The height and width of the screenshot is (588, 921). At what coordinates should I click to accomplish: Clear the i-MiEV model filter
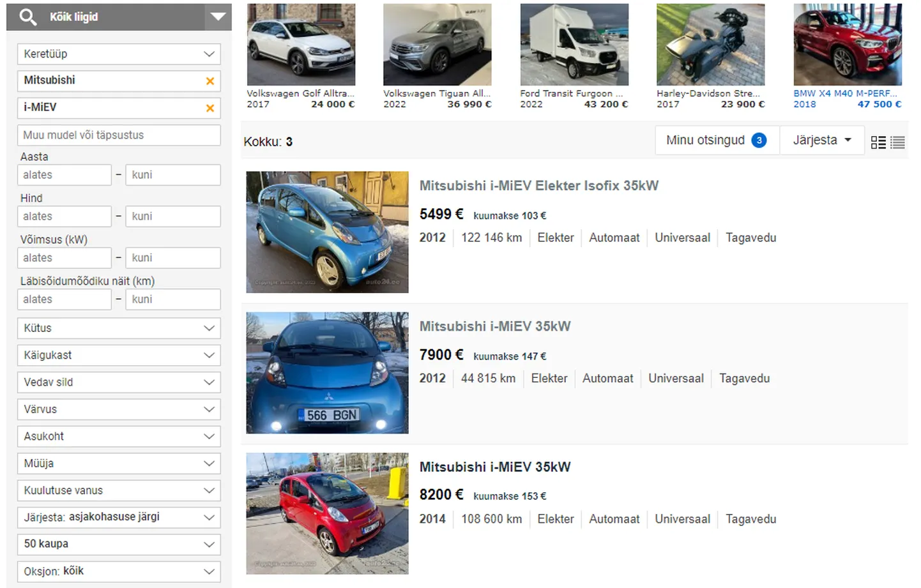pos(210,109)
